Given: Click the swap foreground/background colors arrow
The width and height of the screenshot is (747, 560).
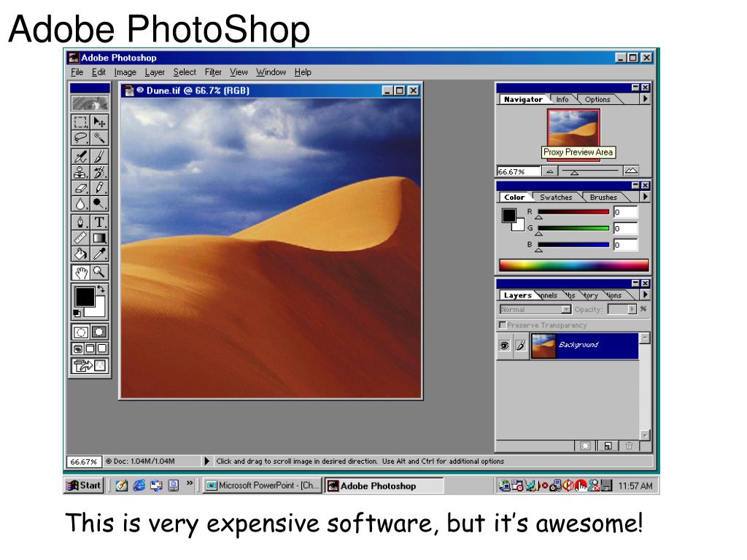Looking at the screenshot, I should tap(101, 289).
